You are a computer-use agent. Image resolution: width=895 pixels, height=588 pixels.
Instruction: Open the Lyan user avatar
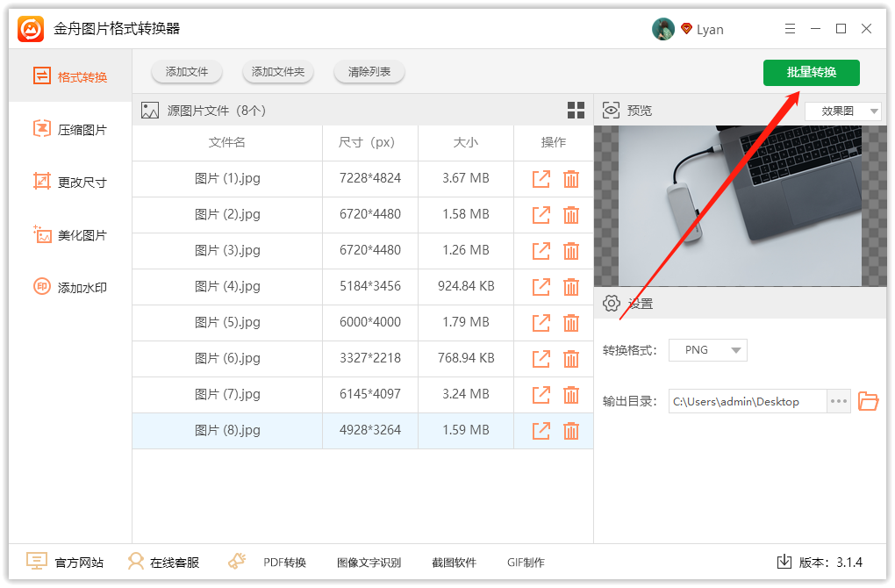(x=662, y=29)
